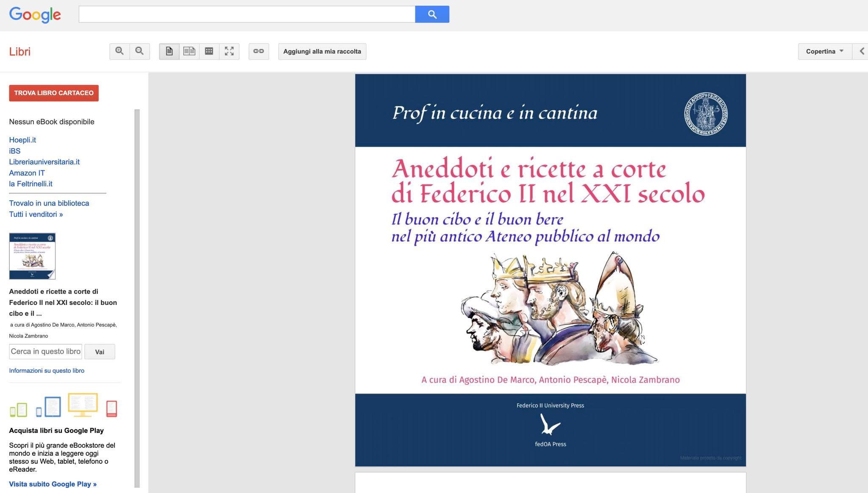Collapse panel with the left chevron arrow
This screenshot has height=493, width=868.
(861, 51)
